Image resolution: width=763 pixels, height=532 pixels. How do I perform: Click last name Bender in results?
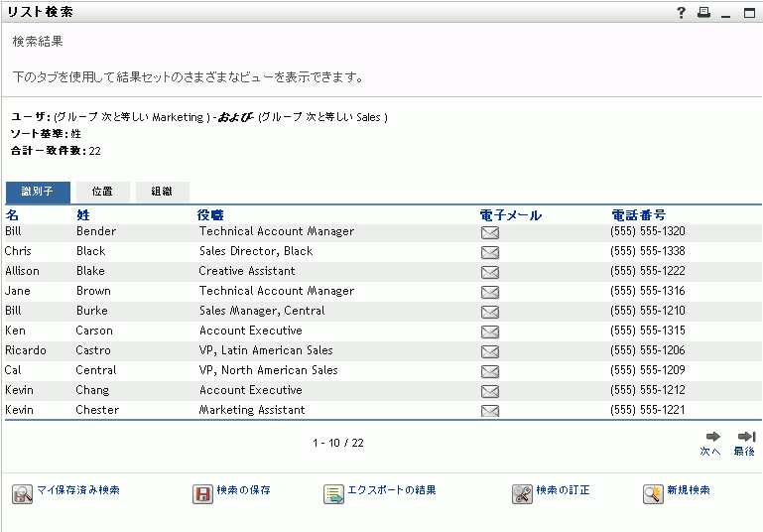pos(96,231)
